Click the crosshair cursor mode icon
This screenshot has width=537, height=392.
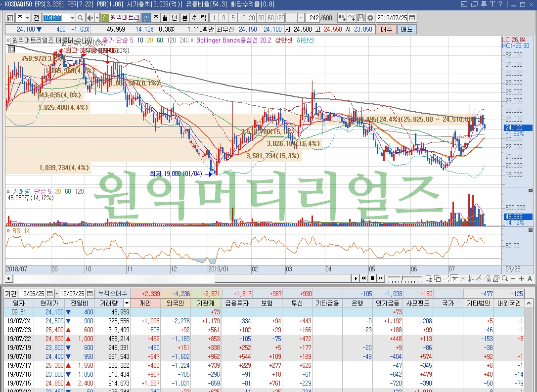pos(454,279)
